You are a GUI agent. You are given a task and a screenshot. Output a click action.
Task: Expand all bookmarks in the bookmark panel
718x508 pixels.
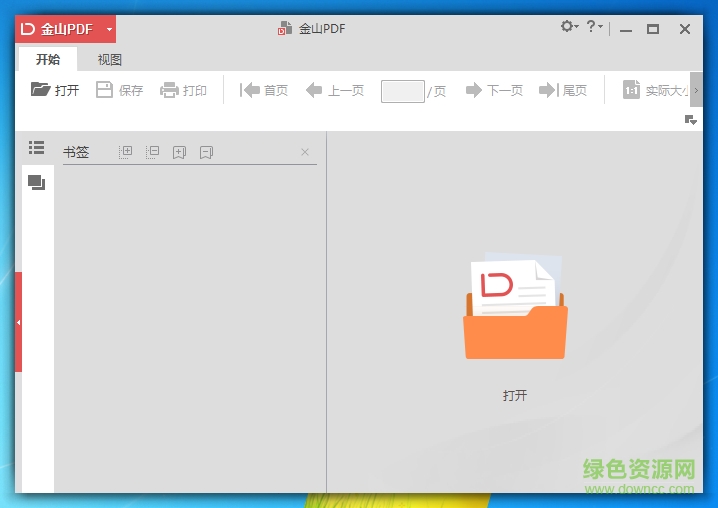pyautogui.click(x=126, y=152)
